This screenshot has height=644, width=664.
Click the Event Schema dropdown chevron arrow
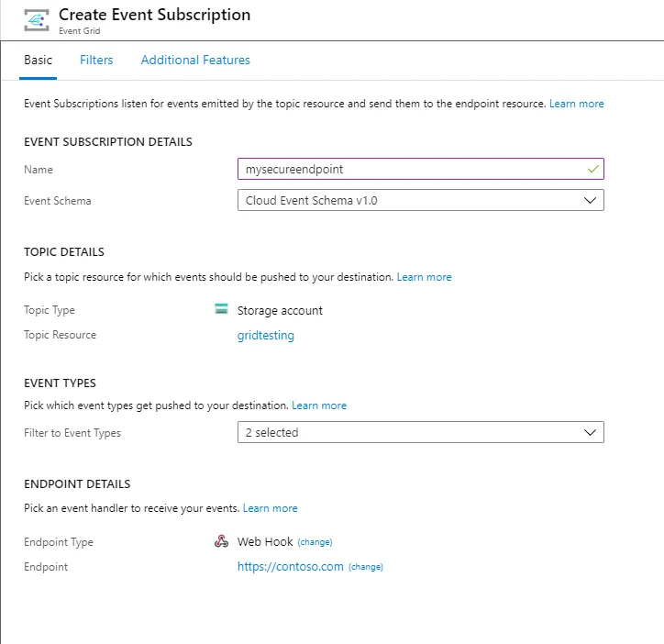tap(591, 200)
